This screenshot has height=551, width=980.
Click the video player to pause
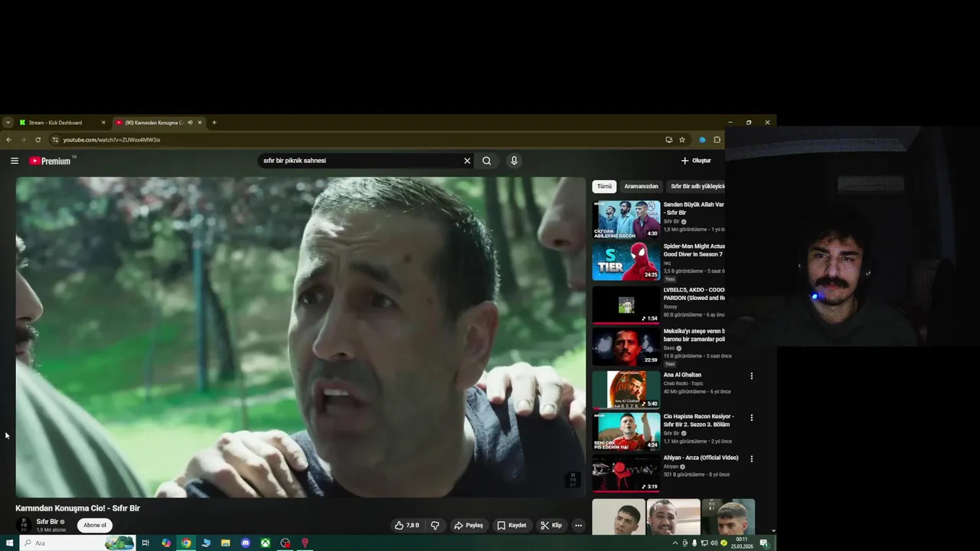pos(301,337)
